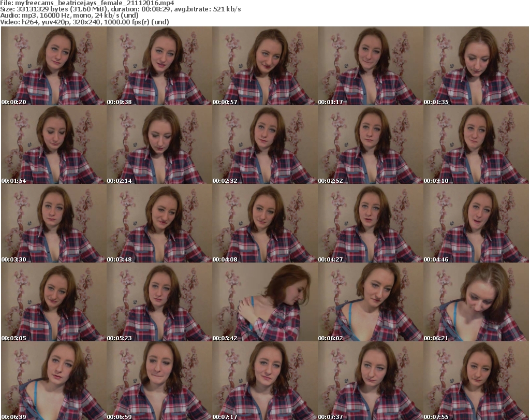Pick the 00:04:46 frame
530x420 pixels.
point(476,224)
